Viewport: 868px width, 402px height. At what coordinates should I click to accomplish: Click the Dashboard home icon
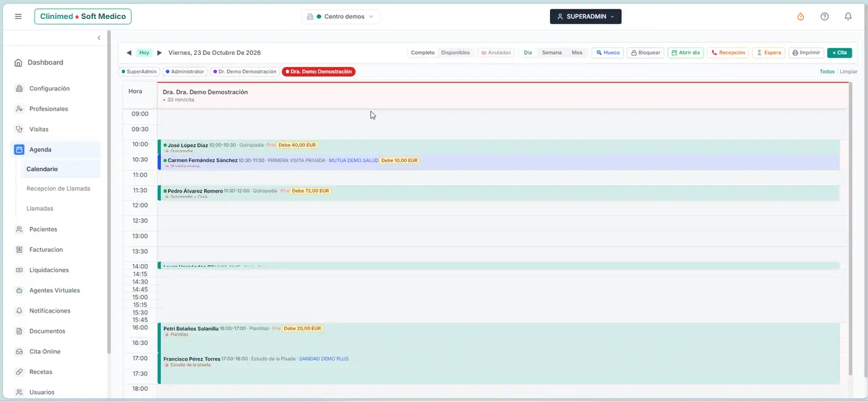[x=18, y=62]
